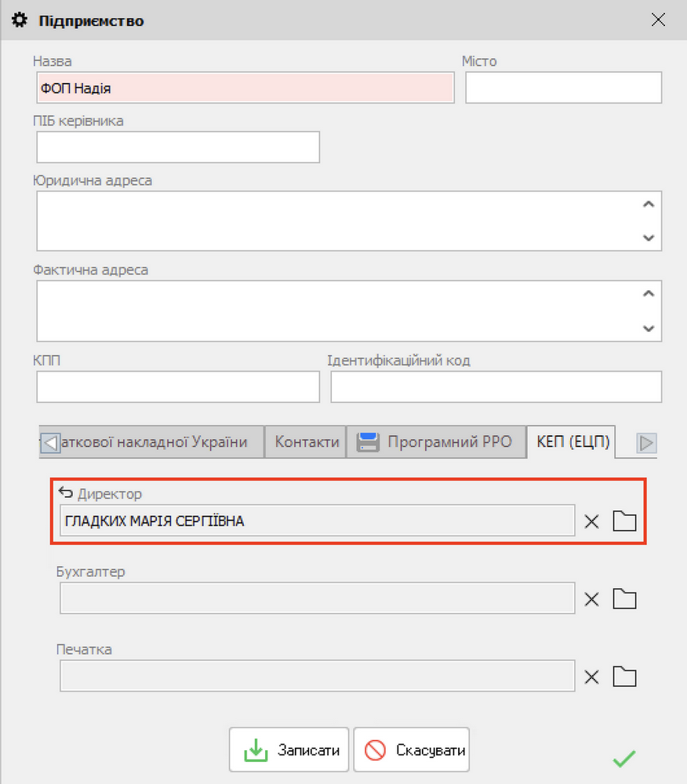Open folder icon next to Бухгалтер field
This screenshot has width=687, height=784.
(x=624, y=600)
